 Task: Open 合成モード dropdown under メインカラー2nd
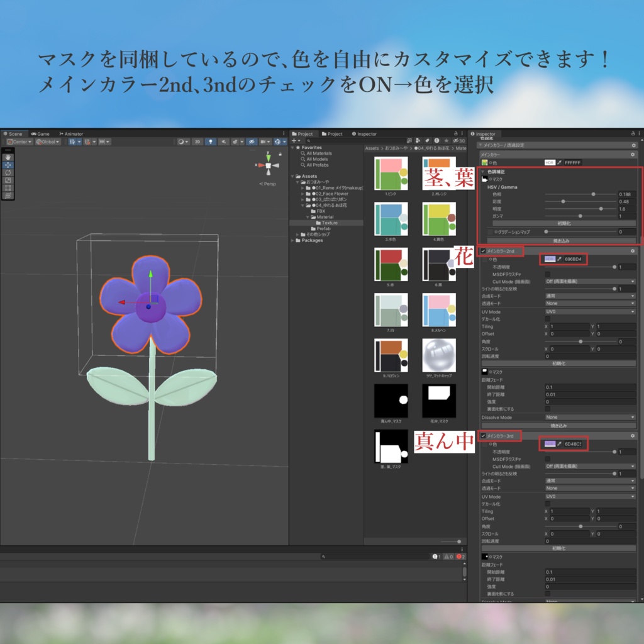(590, 296)
